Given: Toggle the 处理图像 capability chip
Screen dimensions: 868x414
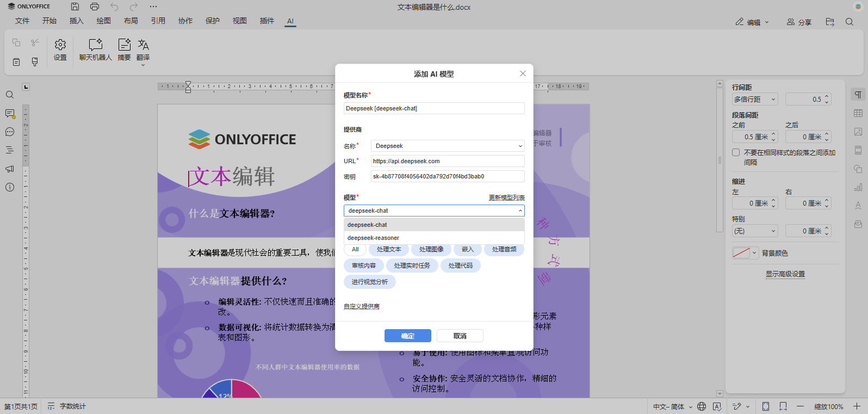Looking at the screenshot, I should point(431,249).
